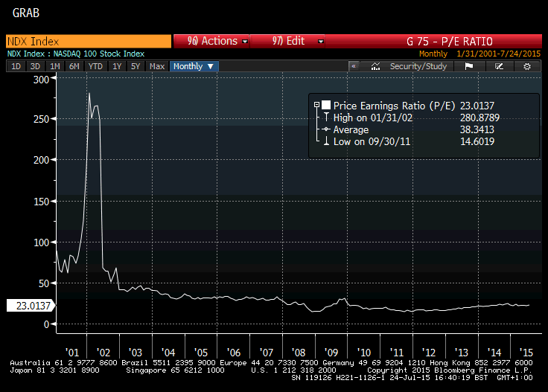548x392 pixels.
Task: Select the 1D time range
Action: [x=16, y=66]
